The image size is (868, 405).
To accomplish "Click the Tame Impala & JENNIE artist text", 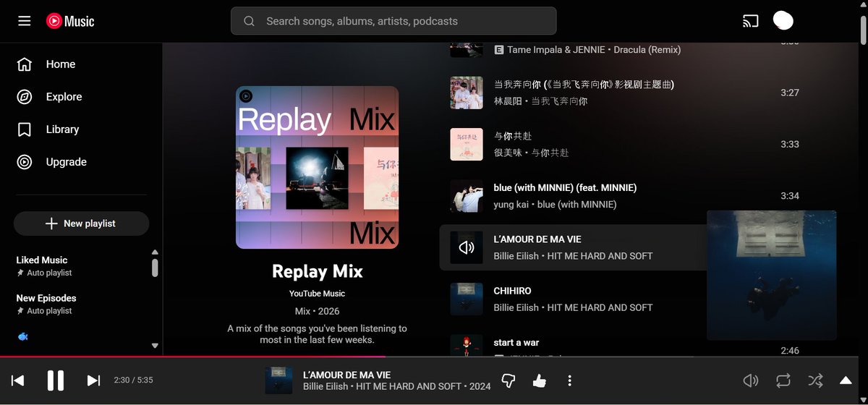I will click(558, 50).
